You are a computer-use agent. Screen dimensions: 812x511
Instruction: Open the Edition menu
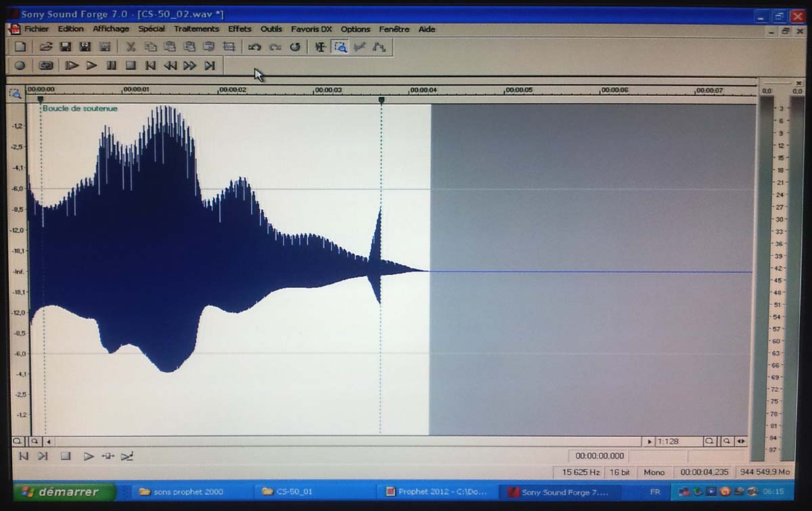pyautogui.click(x=70, y=29)
